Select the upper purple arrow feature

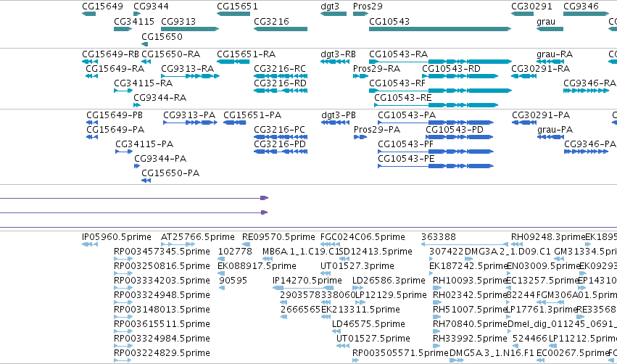(134, 198)
